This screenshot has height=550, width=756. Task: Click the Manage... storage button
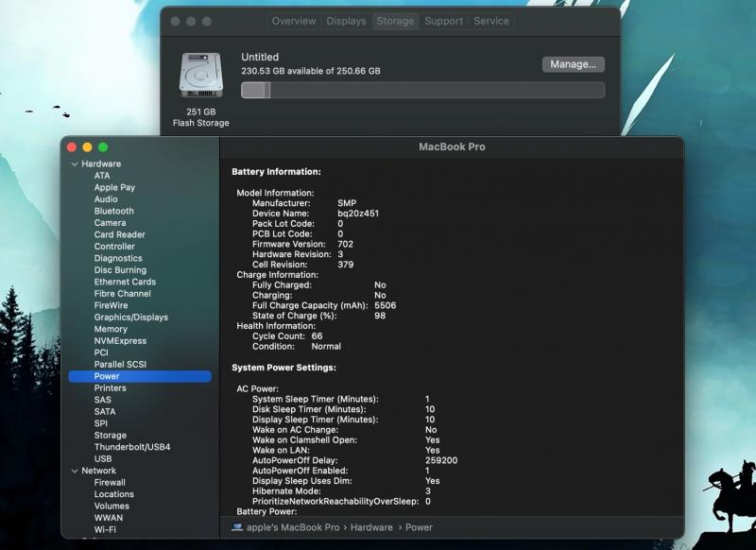pos(574,64)
